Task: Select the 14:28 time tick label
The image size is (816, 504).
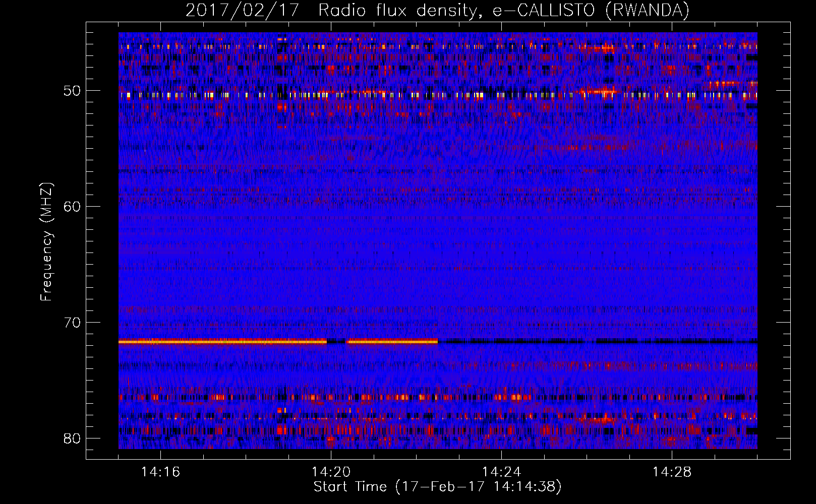Action: coord(672,472)
